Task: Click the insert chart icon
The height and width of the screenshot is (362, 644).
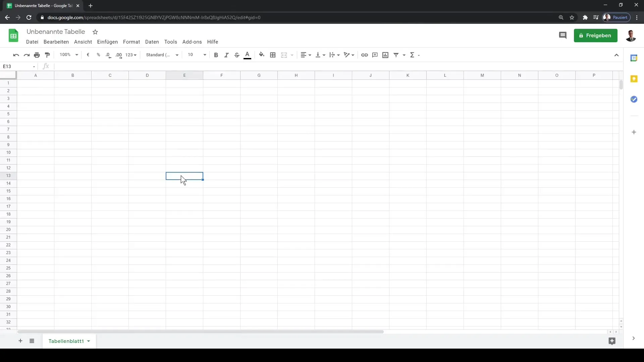Action: pos(385,55)
